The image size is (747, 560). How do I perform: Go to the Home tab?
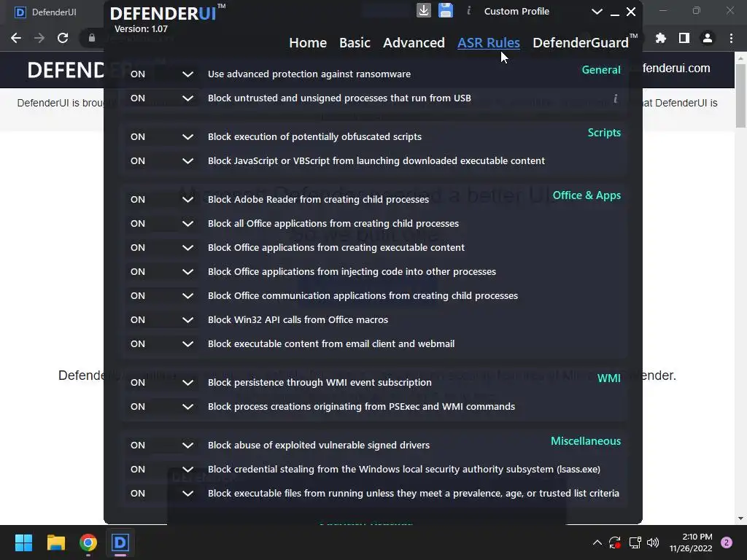click(308, 43)
